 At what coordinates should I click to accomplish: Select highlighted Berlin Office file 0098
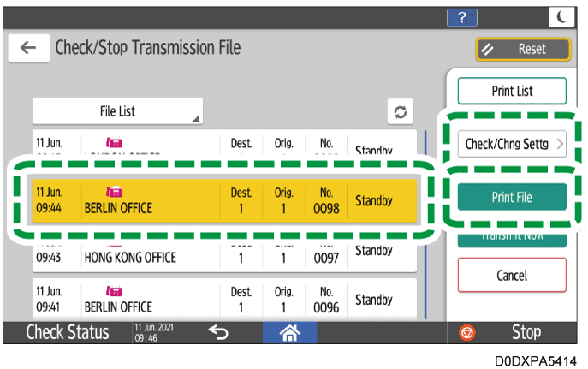pos(224,199)
